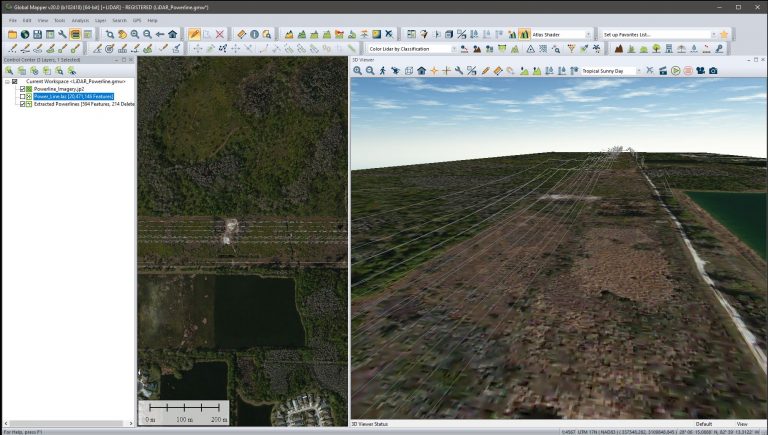
Task: Click the brown ground terrain classification icon
Action: pyautogui.click(x=619, y=48)
